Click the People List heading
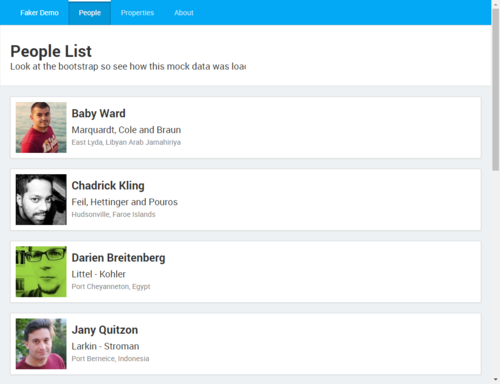 coord(51,51)
